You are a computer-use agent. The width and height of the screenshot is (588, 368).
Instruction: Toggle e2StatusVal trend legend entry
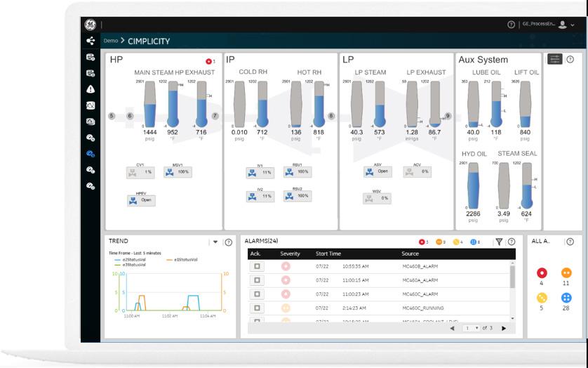coord(130,260)
